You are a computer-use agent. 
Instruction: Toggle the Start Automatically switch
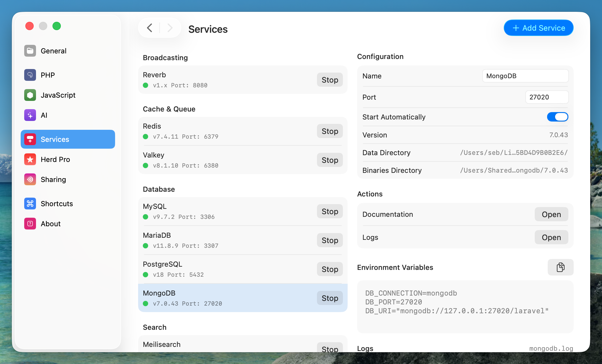557,117
